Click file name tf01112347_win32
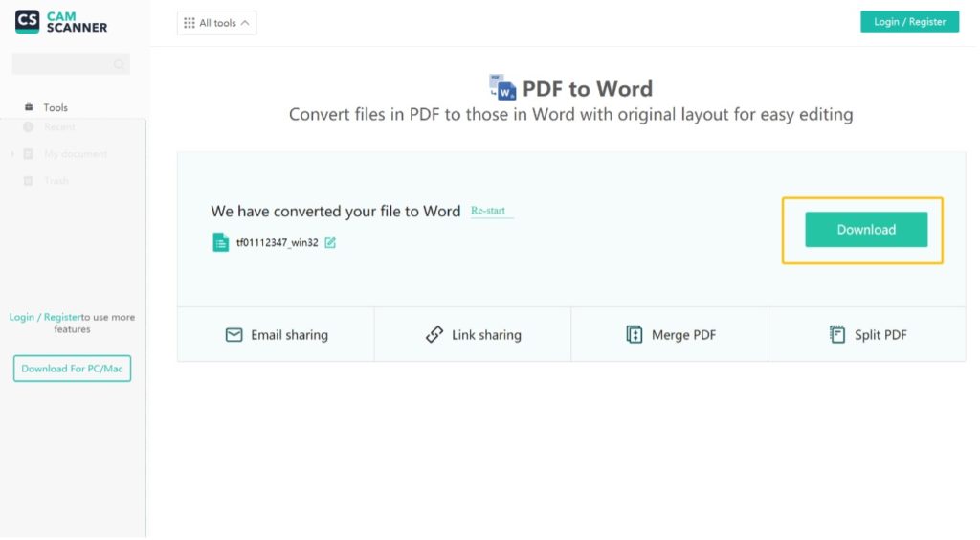 (x=277, y=242)
